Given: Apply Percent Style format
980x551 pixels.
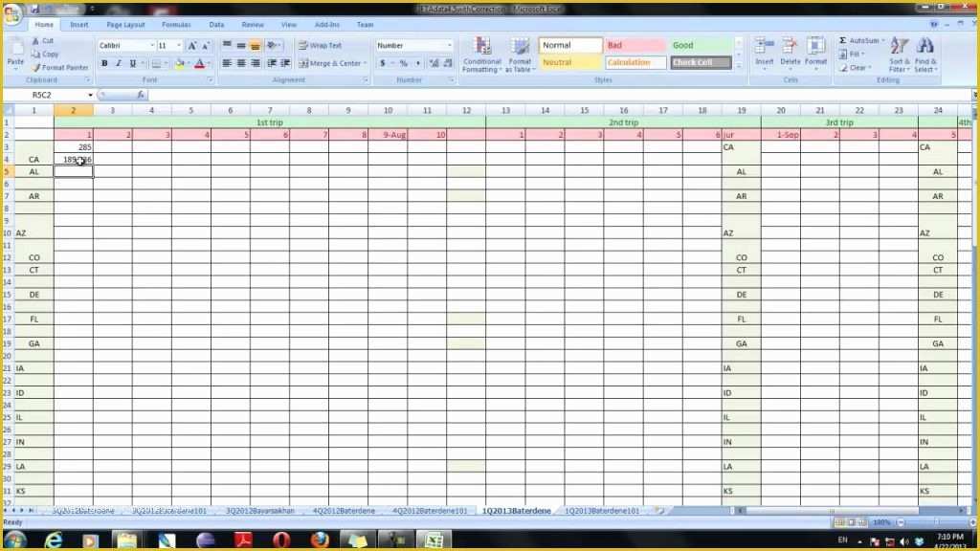Looking at the screenshot, I should [x=404, y=64].
